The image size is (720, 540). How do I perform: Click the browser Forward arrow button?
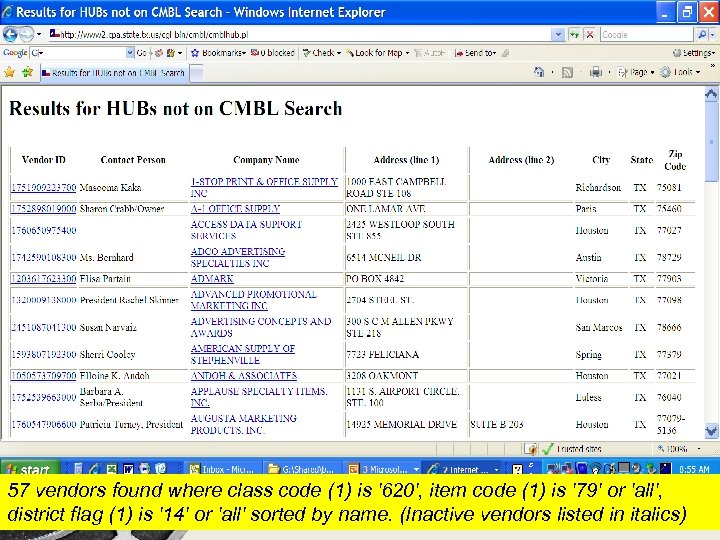pos(27,34)
